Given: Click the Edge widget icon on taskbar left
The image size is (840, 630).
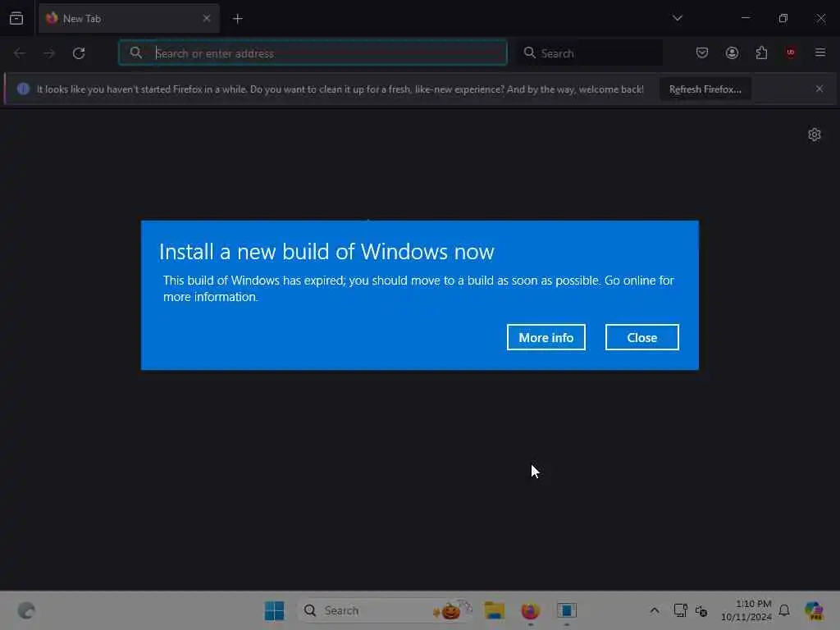Looking at the screenshot, I should (x=26, y=610).
